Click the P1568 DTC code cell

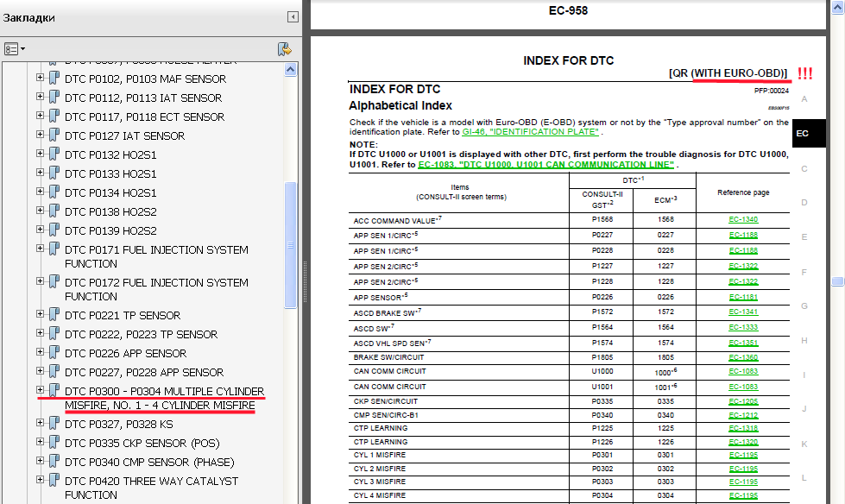pos(602,219)
